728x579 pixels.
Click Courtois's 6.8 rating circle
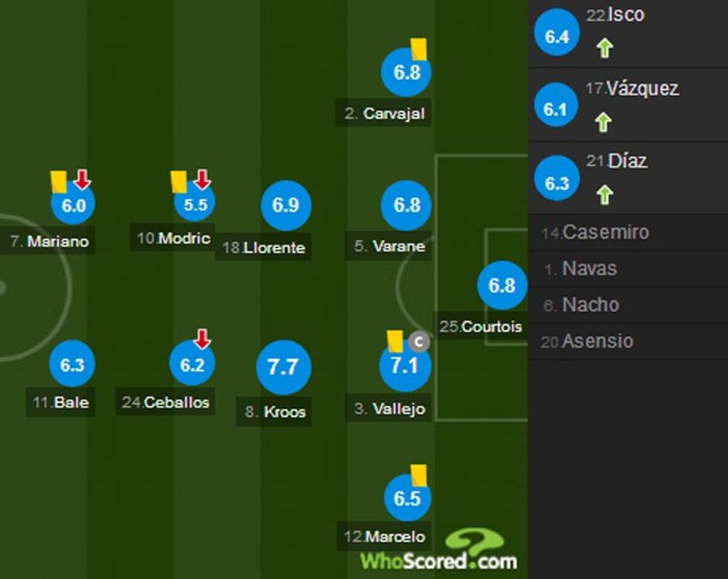pyautogui.click(x=502, y=285)
